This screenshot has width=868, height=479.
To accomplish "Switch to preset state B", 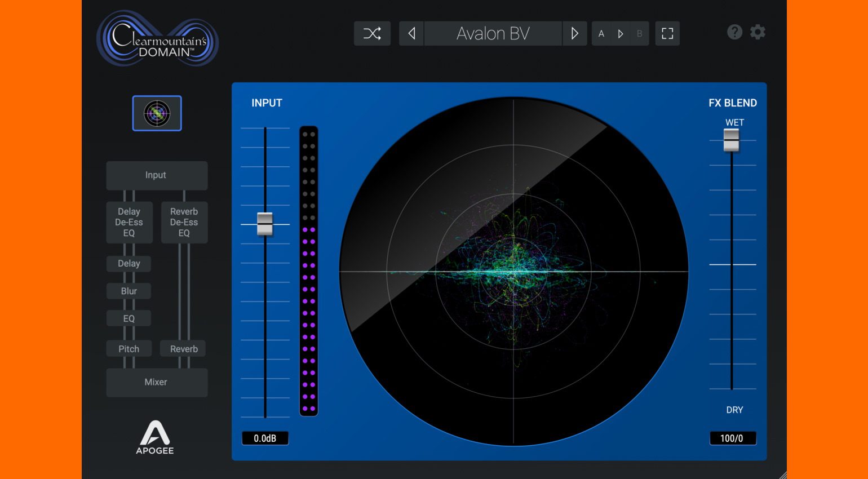I will click(x=639, y=34).
